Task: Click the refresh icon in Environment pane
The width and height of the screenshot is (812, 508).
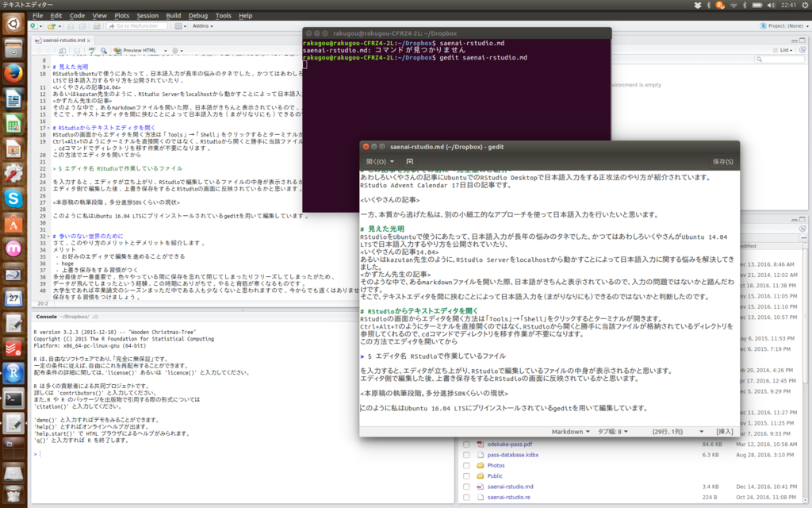Action: pos(802,50)
